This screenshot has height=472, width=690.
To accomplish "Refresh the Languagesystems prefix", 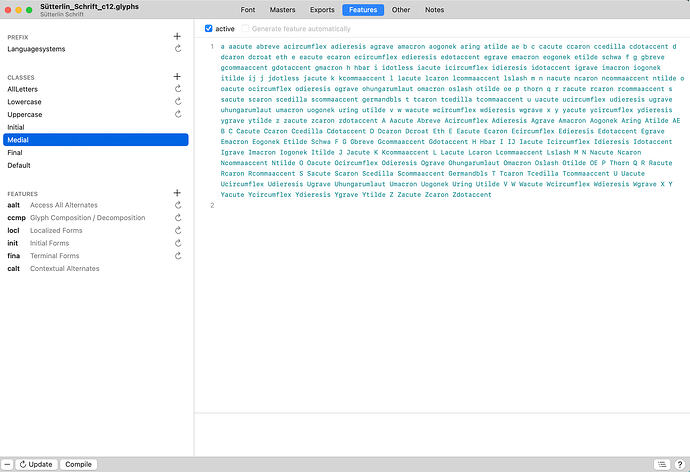I will [178, 49].
